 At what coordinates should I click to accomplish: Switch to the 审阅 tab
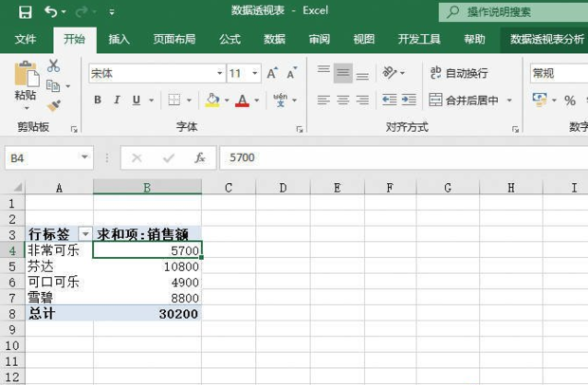point(319,39)
